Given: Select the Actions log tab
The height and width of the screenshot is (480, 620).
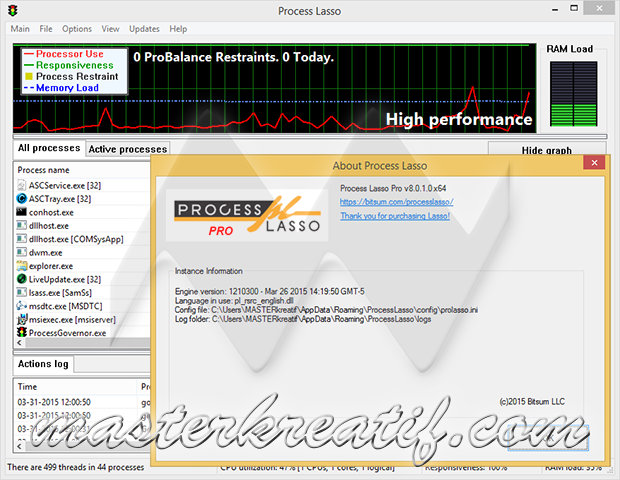Looking at the screenshot, I should (x=43, y=364).
